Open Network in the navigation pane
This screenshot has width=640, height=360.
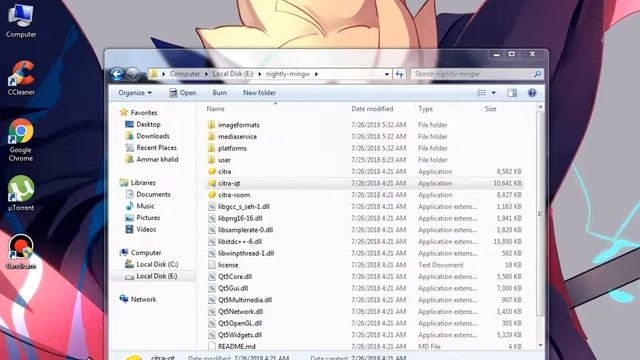pos(138,299)
